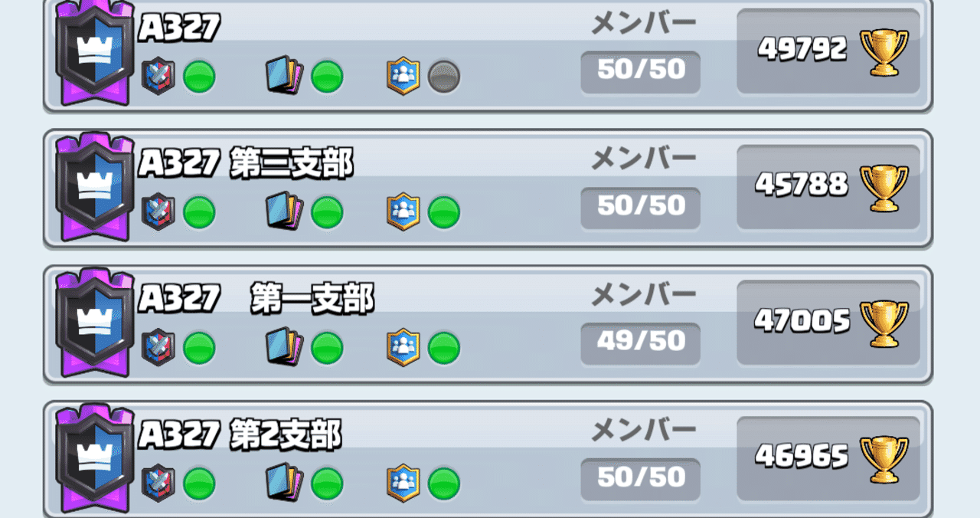Screen dimensions: 980x518
Task: Tap the members icon in A327 第2支部 row
Action: click(403, 483)
